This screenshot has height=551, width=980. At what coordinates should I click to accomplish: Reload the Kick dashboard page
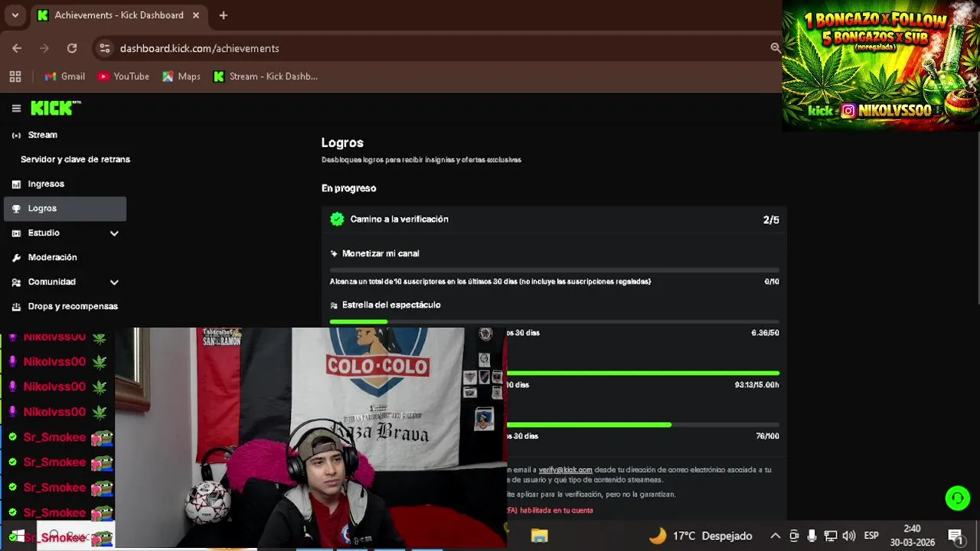pos(71,48)
